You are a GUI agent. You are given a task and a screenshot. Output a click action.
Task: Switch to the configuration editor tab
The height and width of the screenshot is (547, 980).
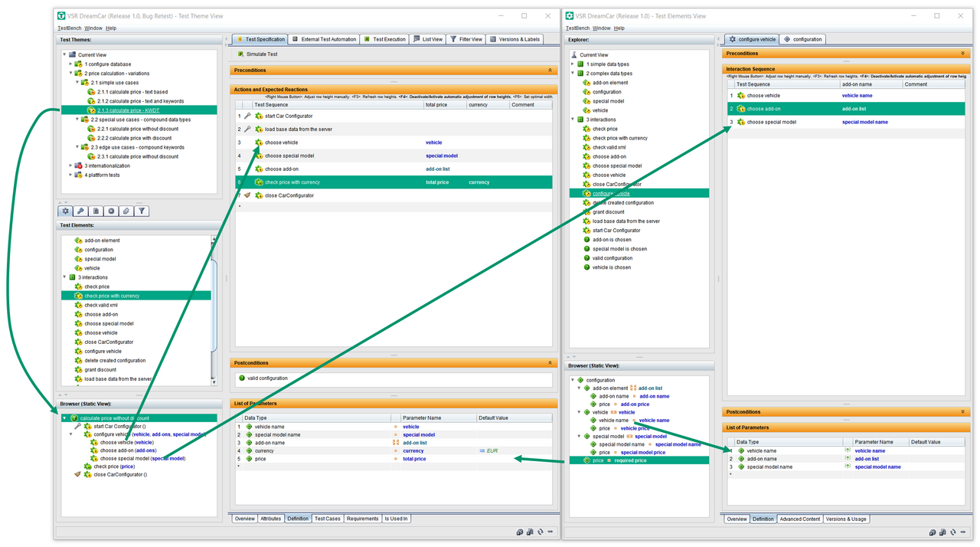(x=802, y=39)
